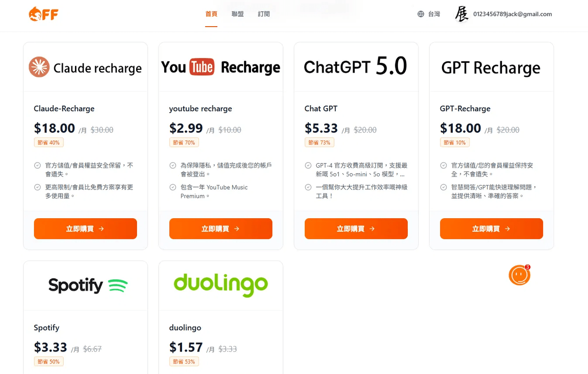
Task: Click the GPT Recharge banner image
Action: pos(491,68)
